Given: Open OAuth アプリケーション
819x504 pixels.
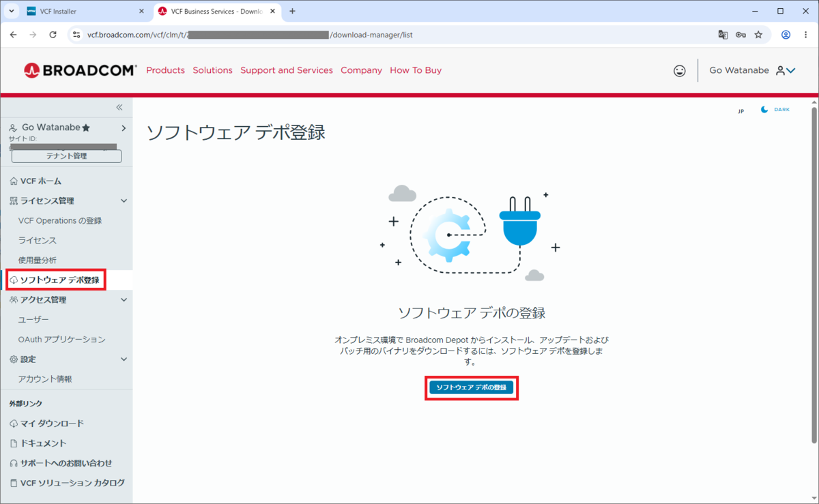Looking at the screenshot, I should click(62, 340).
